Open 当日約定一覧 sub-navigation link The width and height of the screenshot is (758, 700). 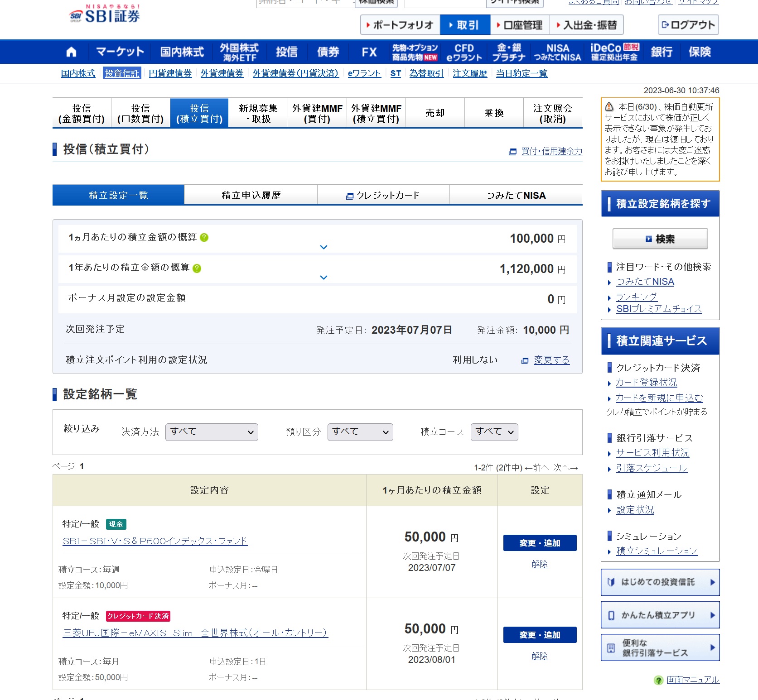521,73
